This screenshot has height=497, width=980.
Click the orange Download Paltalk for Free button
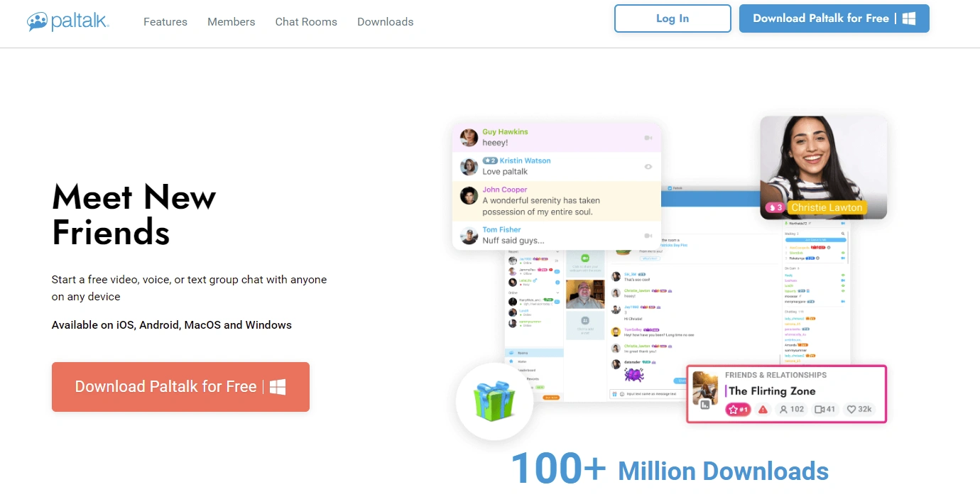180,387
